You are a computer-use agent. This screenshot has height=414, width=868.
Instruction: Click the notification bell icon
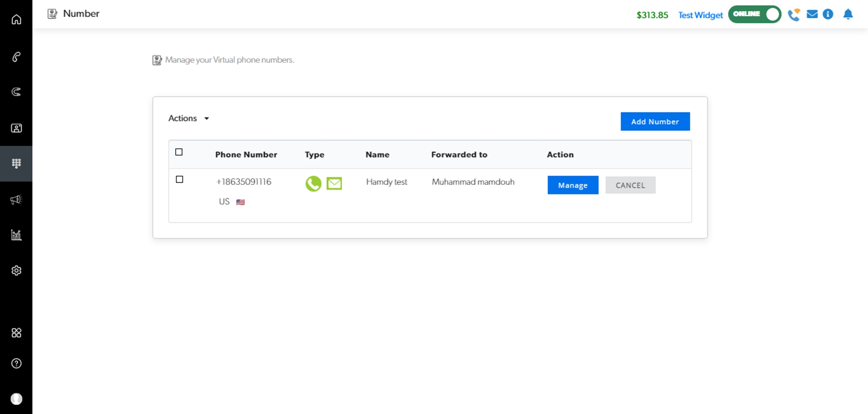coord(848,14)
